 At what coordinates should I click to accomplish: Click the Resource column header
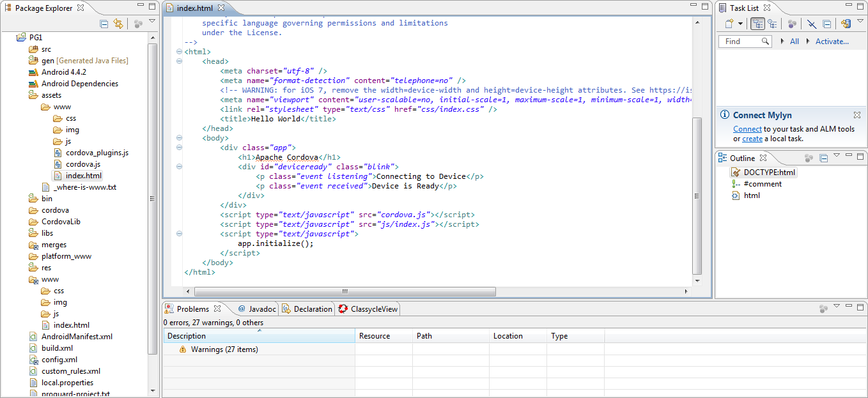tap(384, 336)
